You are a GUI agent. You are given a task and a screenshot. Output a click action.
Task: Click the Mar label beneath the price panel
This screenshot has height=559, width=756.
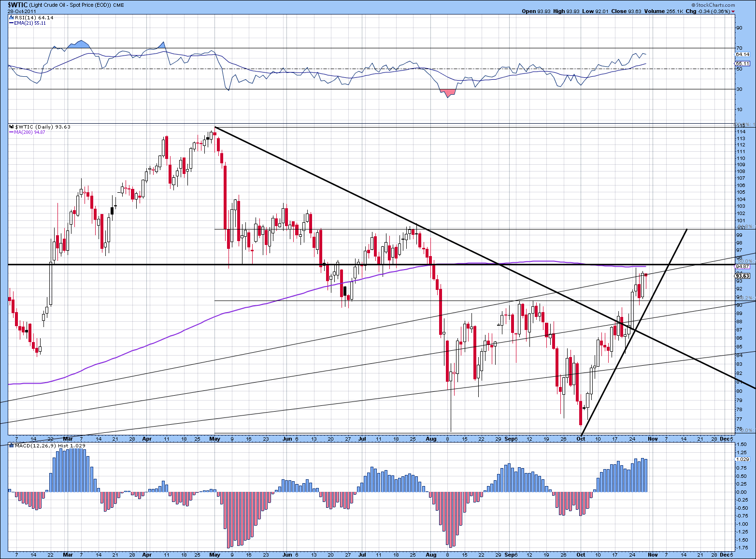click(68, 439)
